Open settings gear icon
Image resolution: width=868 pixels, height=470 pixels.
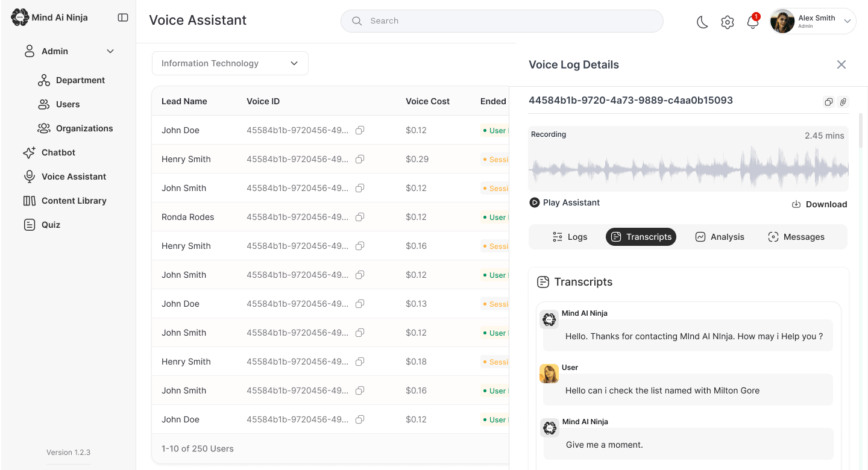(728, 22)
